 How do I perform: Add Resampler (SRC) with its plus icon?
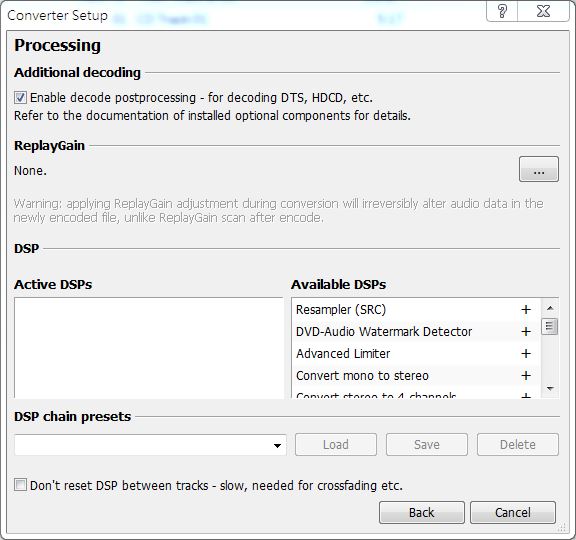tap(526, 310)
